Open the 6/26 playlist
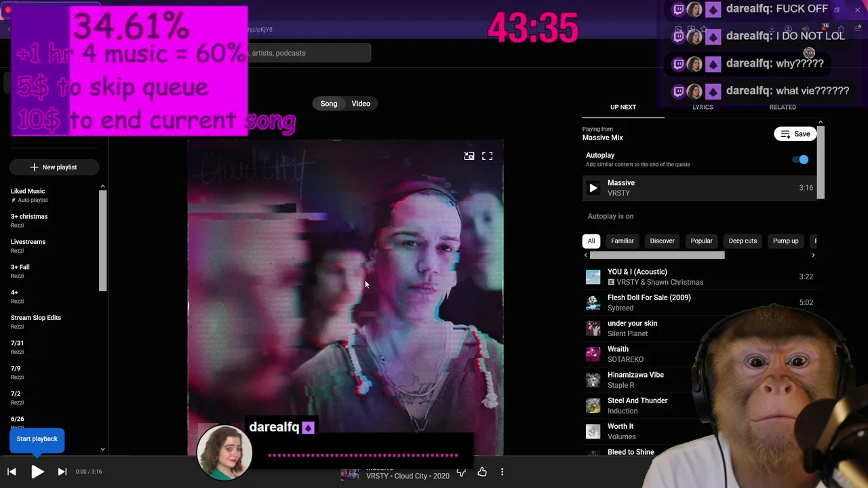868x488 pixels. point(17,419)
